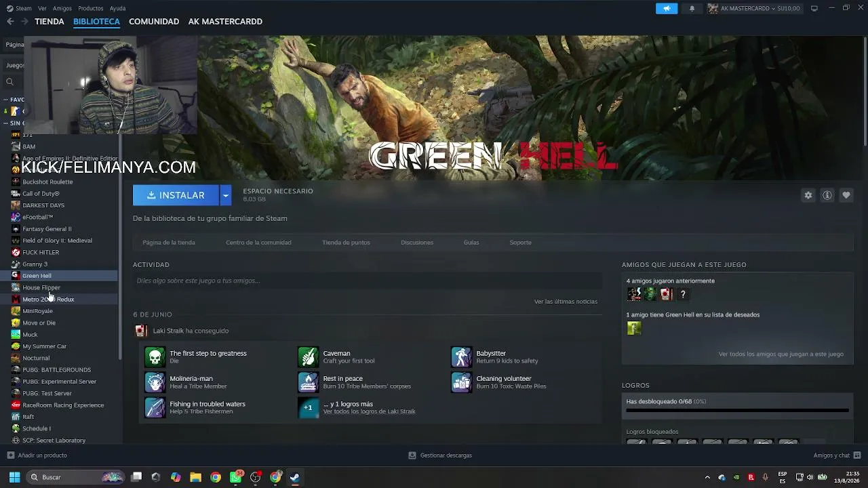Screen dimensions: 868x488
Task: Open the notifications bell
Action: pyautogui.click(x=692, y=8)
